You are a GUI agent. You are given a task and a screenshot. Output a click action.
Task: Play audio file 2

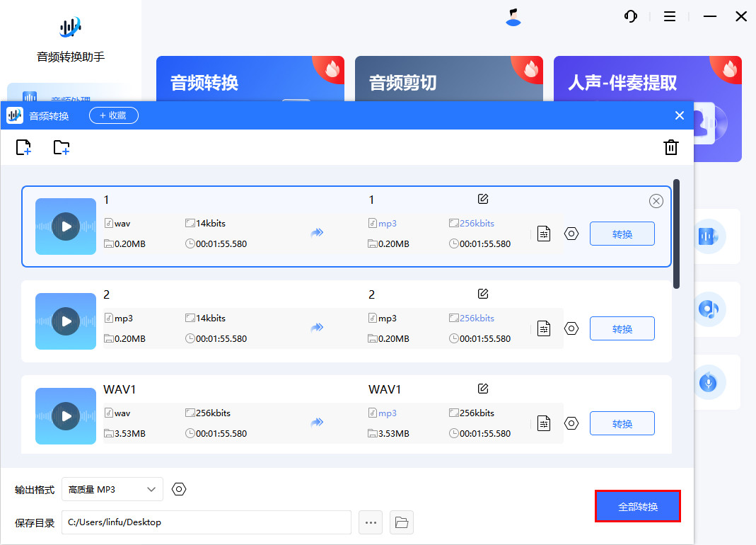coord(65,321)
